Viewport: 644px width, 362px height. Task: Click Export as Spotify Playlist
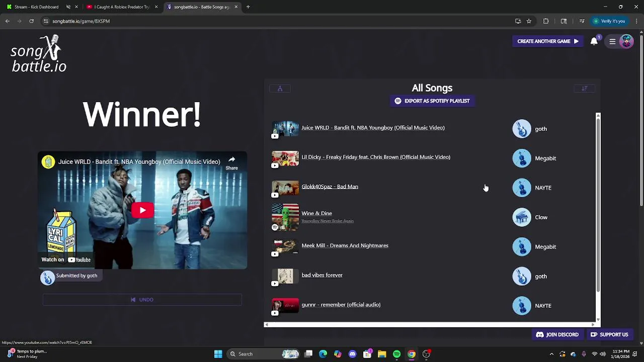click(432, 101)
